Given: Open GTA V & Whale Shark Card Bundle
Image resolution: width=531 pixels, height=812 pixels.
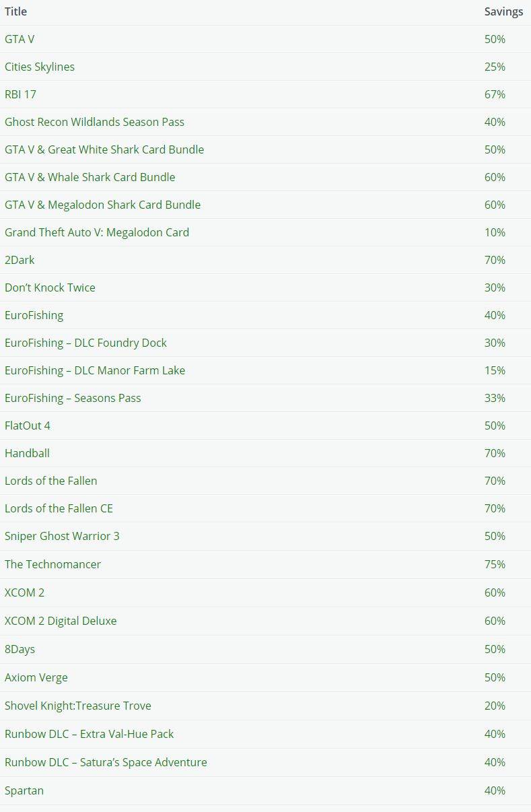Looking at the screenshot, I should point(90,177).
